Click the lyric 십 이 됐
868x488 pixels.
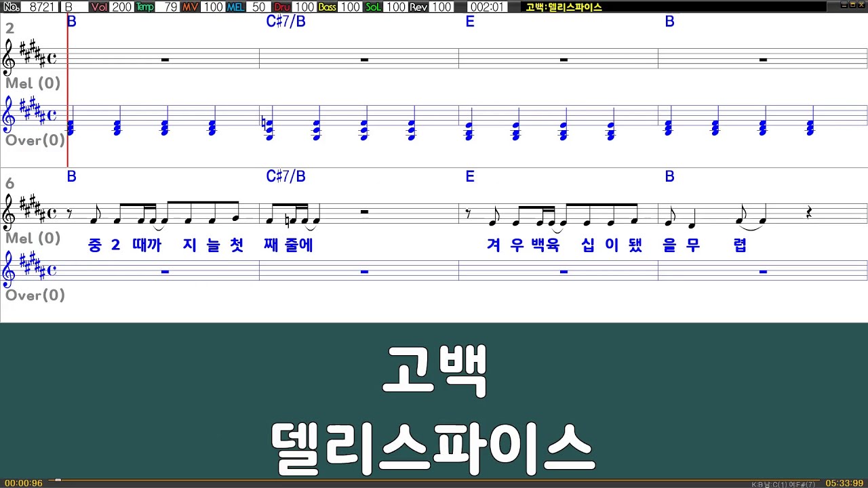[x=612, y=245]
